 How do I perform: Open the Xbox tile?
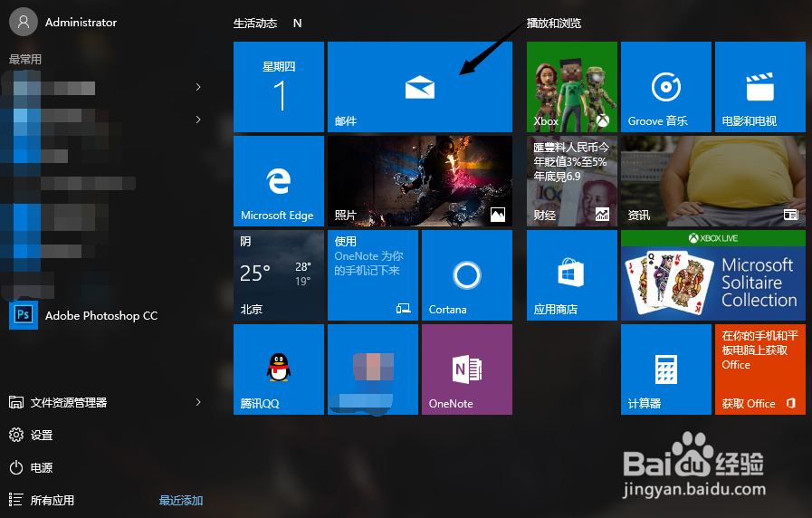pyautogui.click(x=572, y=87)
